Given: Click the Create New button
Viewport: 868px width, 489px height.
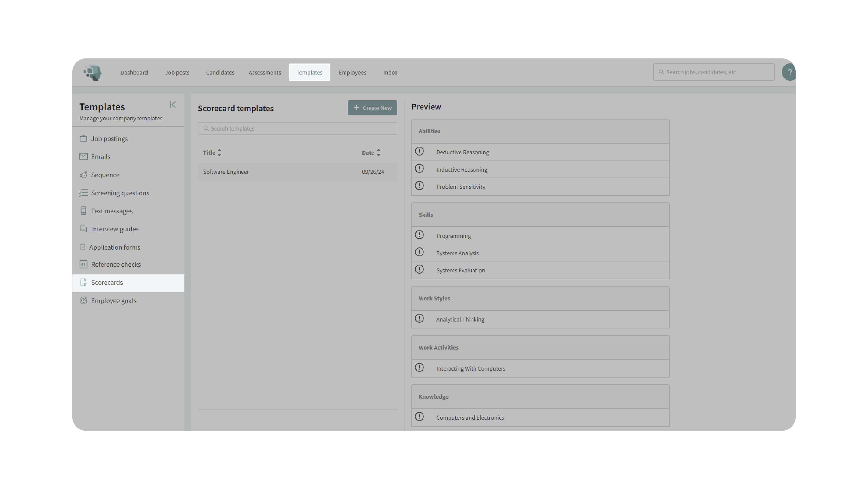Looking at the screenshot, I should point(372,108).
